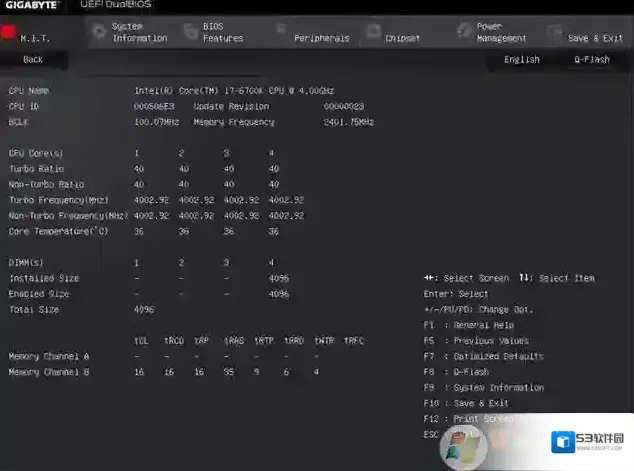
Task: Click the Power Management tab icon
Action: point(462,32)
